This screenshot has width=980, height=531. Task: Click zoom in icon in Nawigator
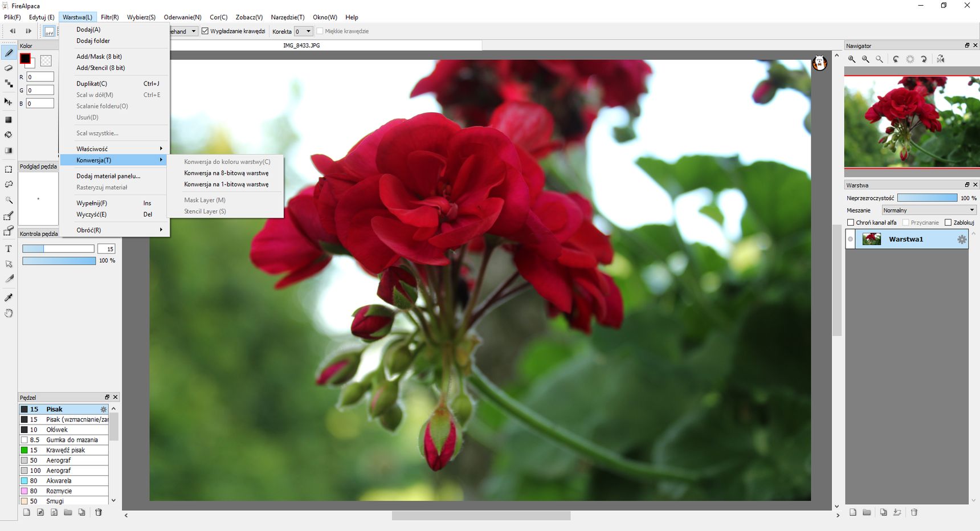click(x=852, y=59)
